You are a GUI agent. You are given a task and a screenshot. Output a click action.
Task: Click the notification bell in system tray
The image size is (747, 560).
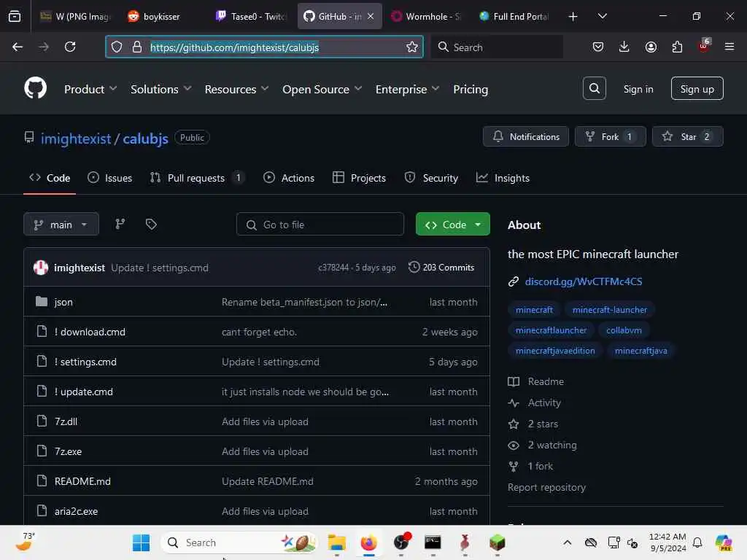(x=697, y=542)
